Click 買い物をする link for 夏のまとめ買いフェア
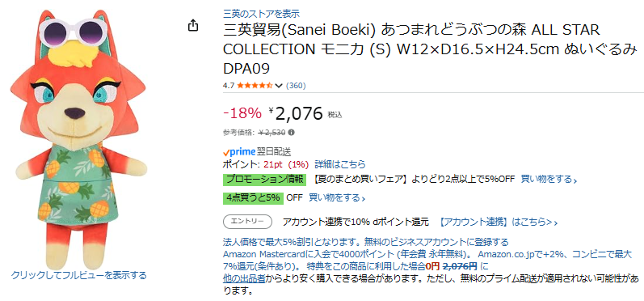Viewport: 644px width, 301px height. pos(549,180)
